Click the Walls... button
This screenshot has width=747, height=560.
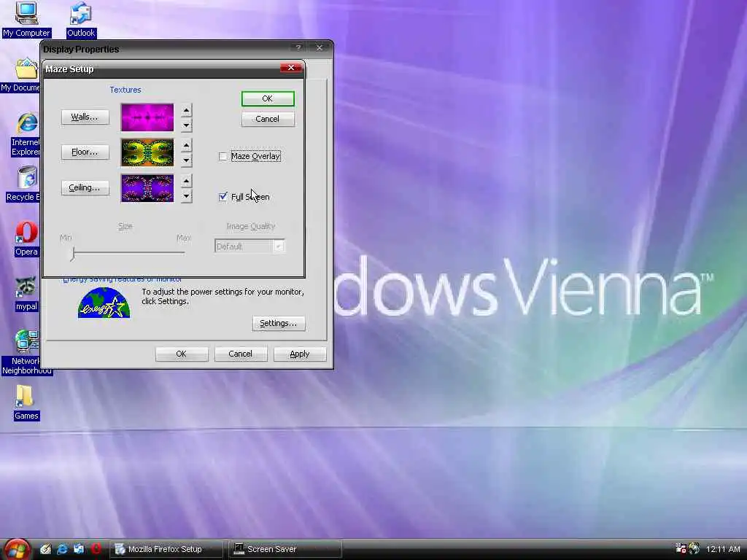[85, 117]
